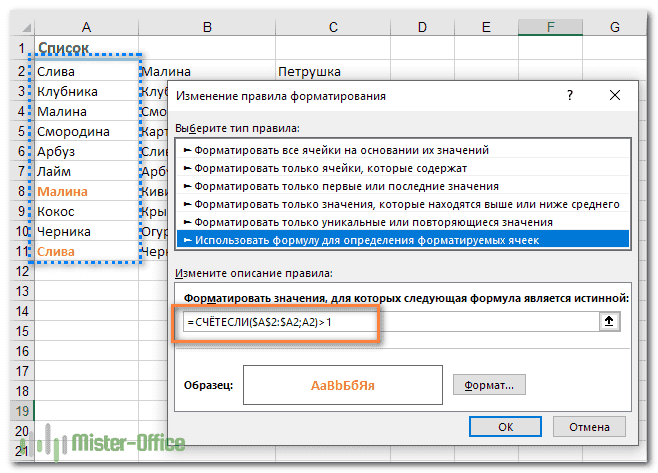Select column B header
658x473 pixels.
(x=207, y=27)
